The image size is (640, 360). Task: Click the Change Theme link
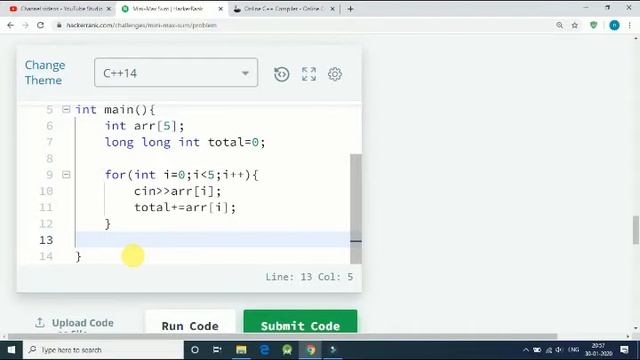pos(45,73)
